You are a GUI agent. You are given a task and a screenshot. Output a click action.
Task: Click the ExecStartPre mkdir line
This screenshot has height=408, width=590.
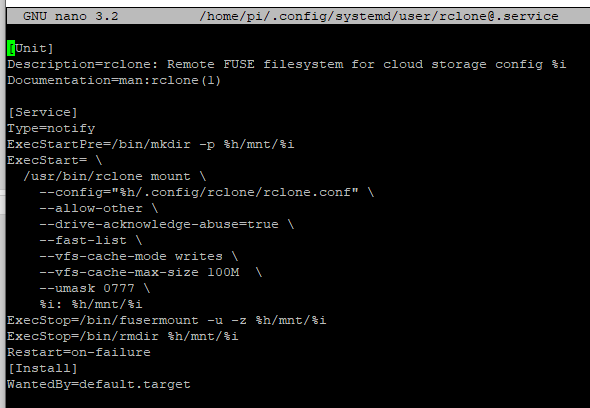click(x=151, y=144)
